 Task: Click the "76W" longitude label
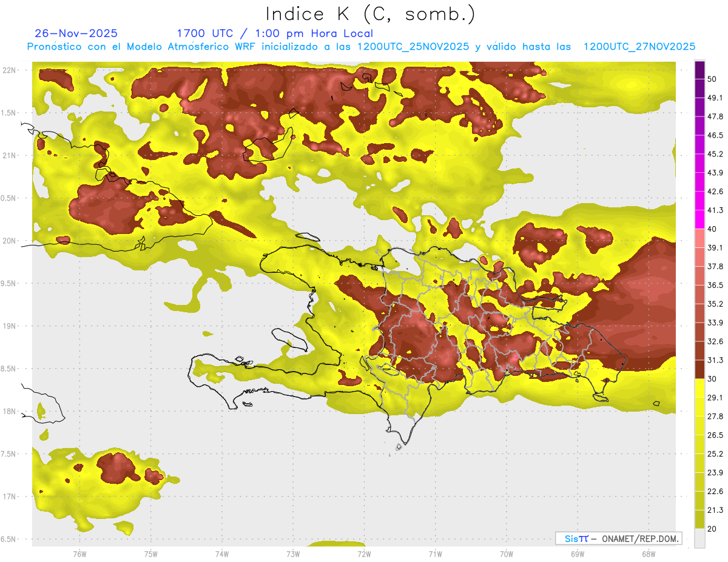[x=79, y=554]
